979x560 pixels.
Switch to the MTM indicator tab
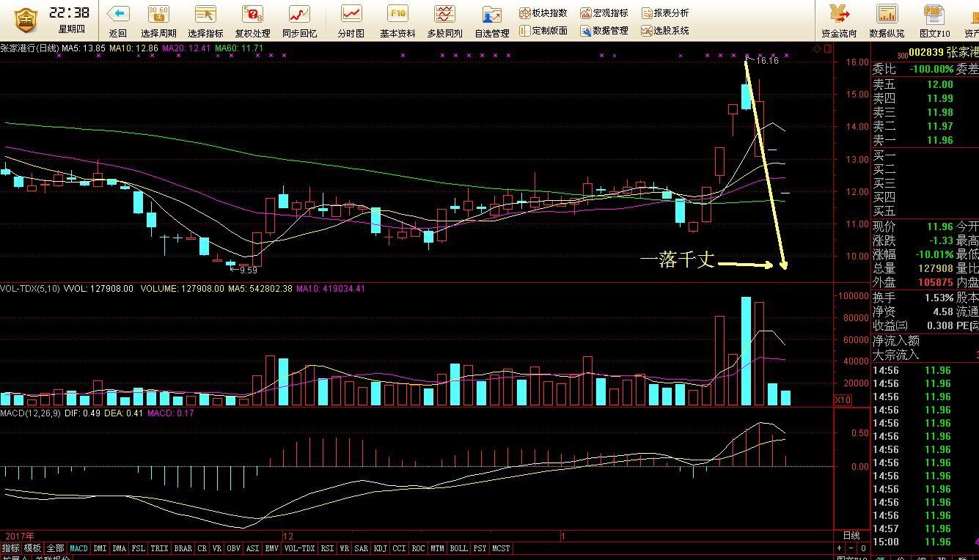pos(438,548)
